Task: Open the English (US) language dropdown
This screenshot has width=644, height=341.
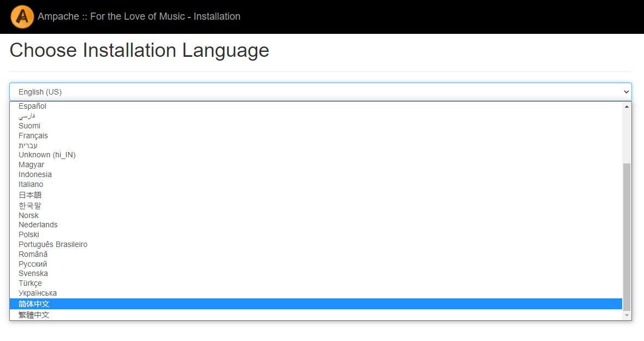Action: [x=320, y=92]
